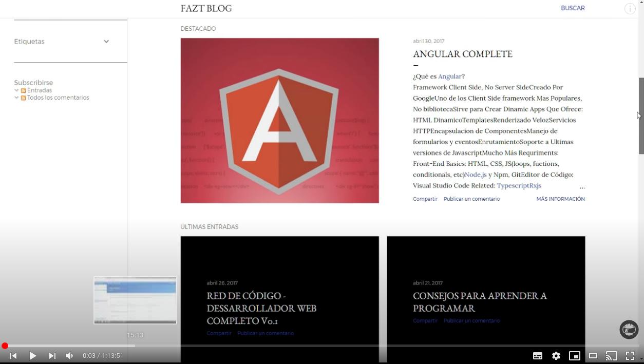
Task: Click the Subscribirse heading
Action: [x=33, y=83]
